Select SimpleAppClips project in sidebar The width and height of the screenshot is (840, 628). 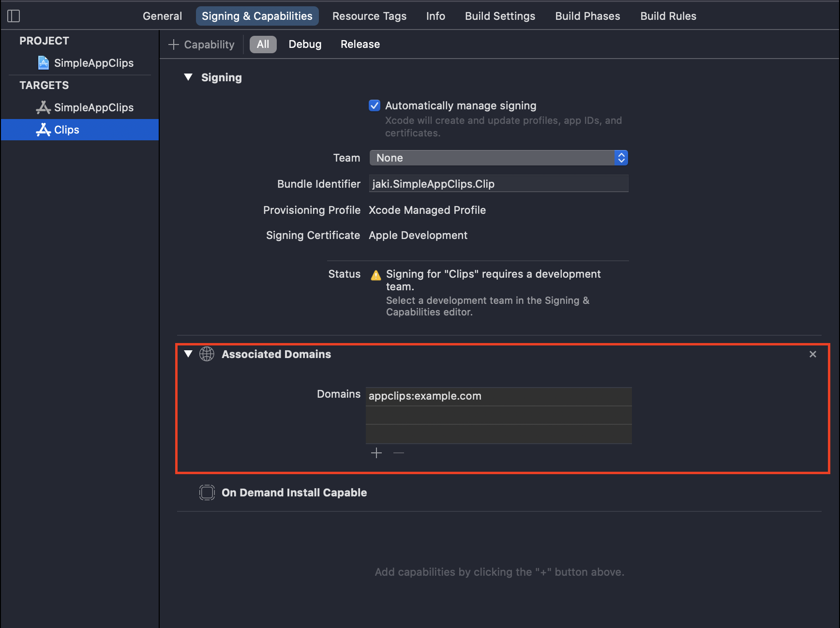tap(80, 63)
